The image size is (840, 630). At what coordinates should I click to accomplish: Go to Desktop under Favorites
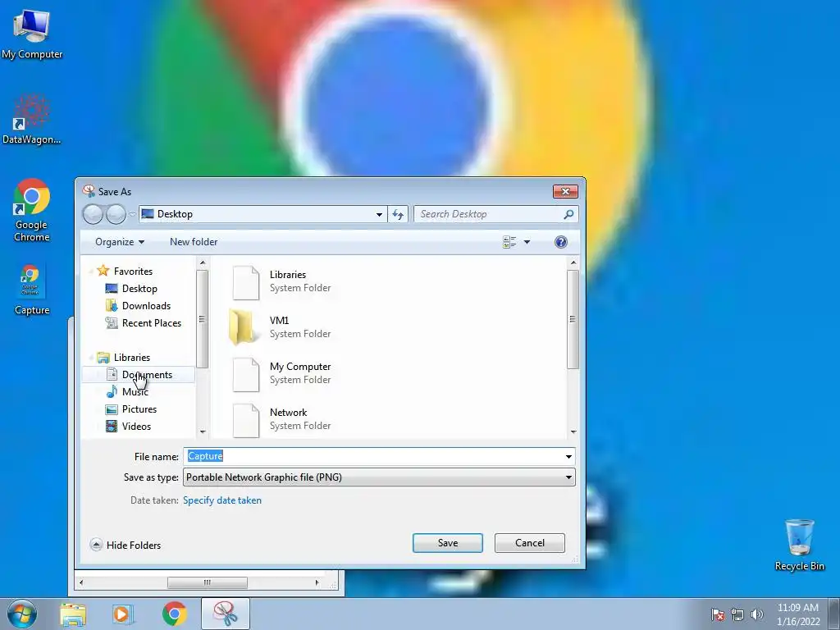coord(139,289)
